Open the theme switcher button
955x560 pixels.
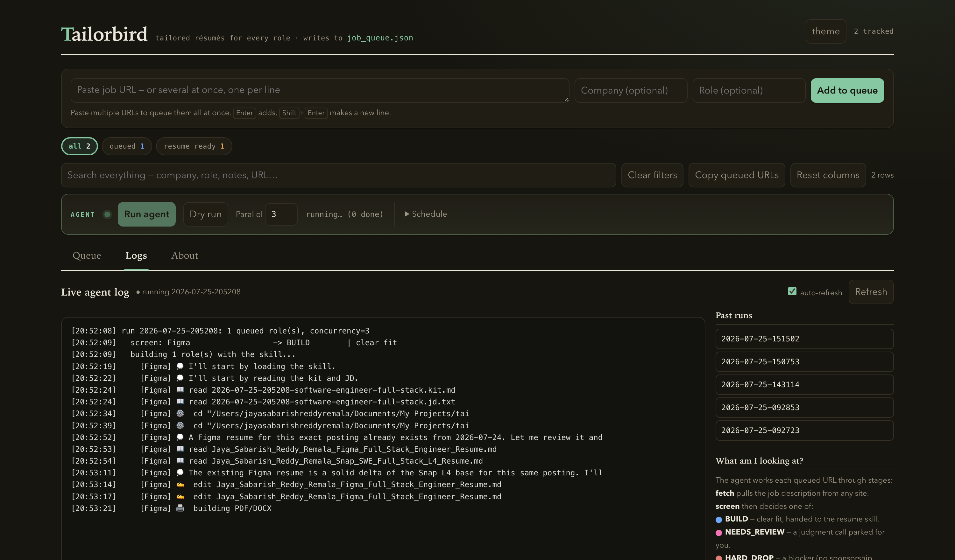click(x=825, y=31)
